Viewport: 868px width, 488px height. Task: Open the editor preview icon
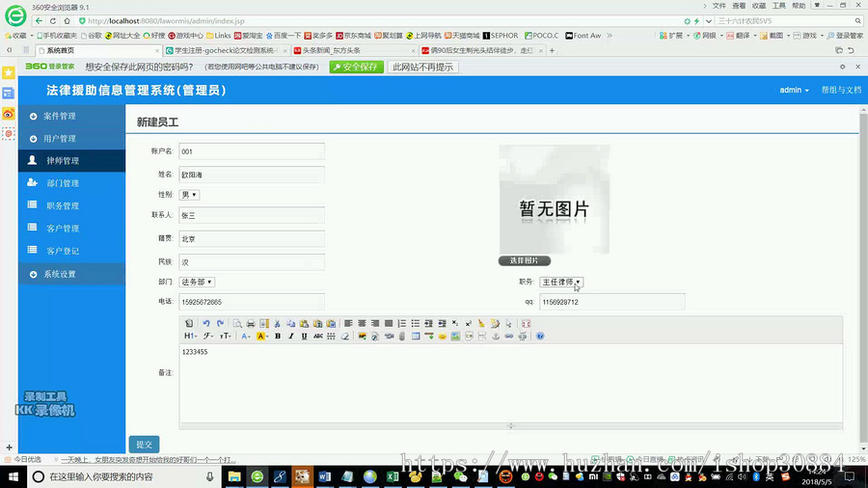(x=237, y=323)
